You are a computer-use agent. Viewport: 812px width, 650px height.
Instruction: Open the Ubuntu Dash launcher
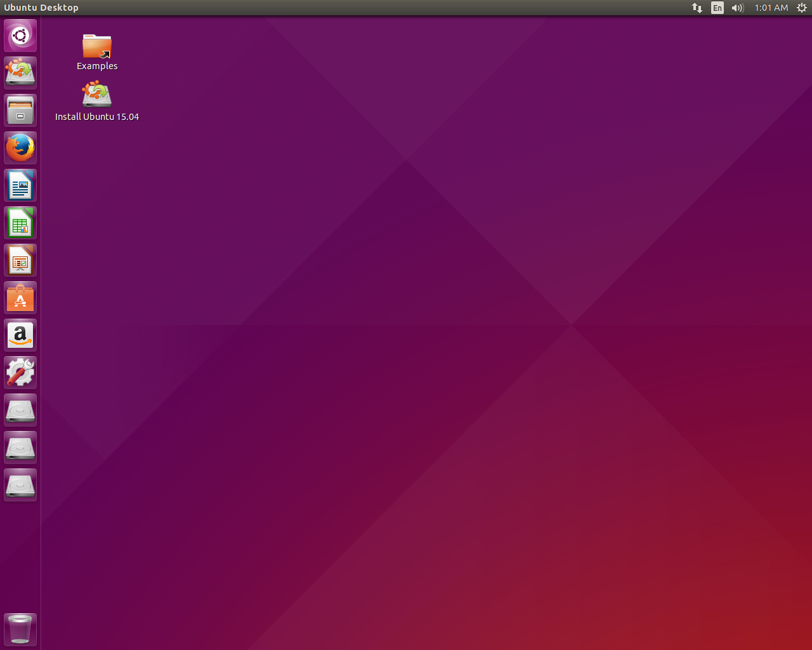20,35
